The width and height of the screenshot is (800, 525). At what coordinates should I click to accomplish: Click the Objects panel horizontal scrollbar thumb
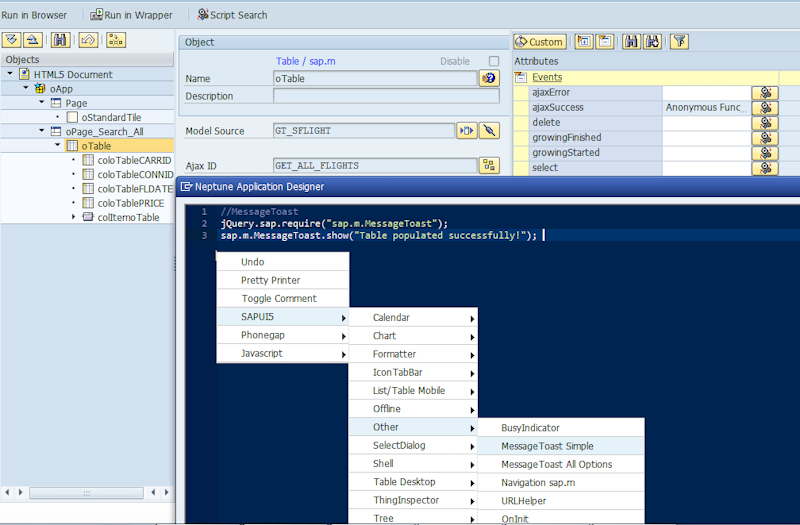pos(86,493)
